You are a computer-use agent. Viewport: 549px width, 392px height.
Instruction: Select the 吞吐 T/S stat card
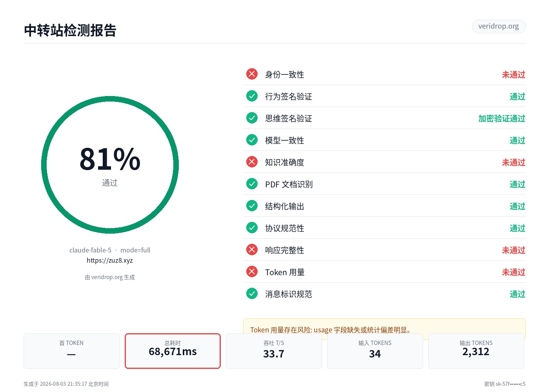tap(274, 351)
